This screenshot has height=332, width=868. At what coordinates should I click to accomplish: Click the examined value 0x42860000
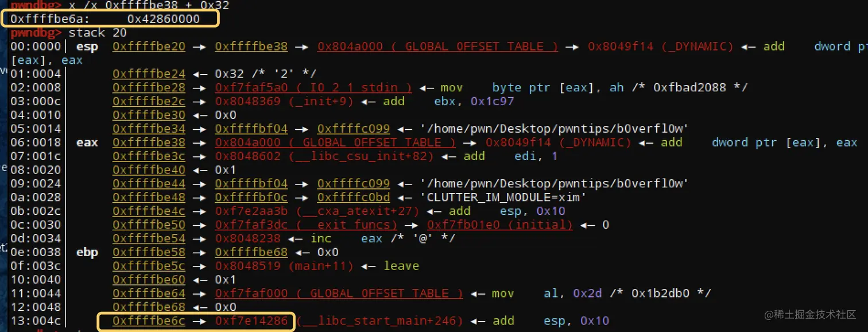click(x=164, y=19)
